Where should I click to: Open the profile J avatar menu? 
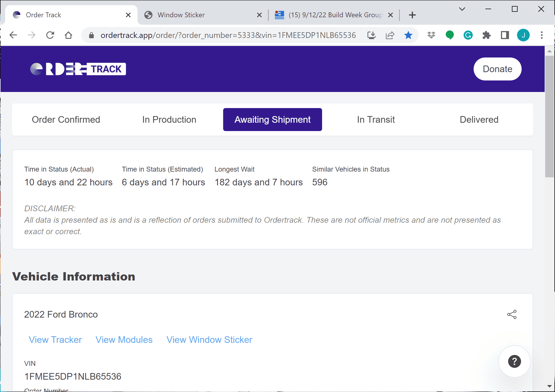[523, 35]
